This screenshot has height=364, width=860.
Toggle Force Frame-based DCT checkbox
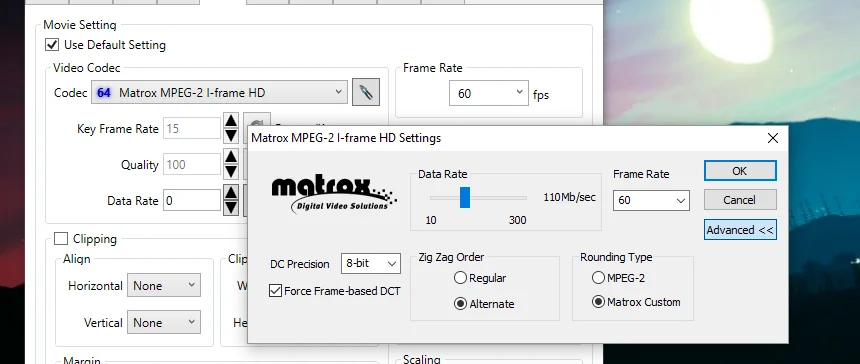click(x=275, y=291)
